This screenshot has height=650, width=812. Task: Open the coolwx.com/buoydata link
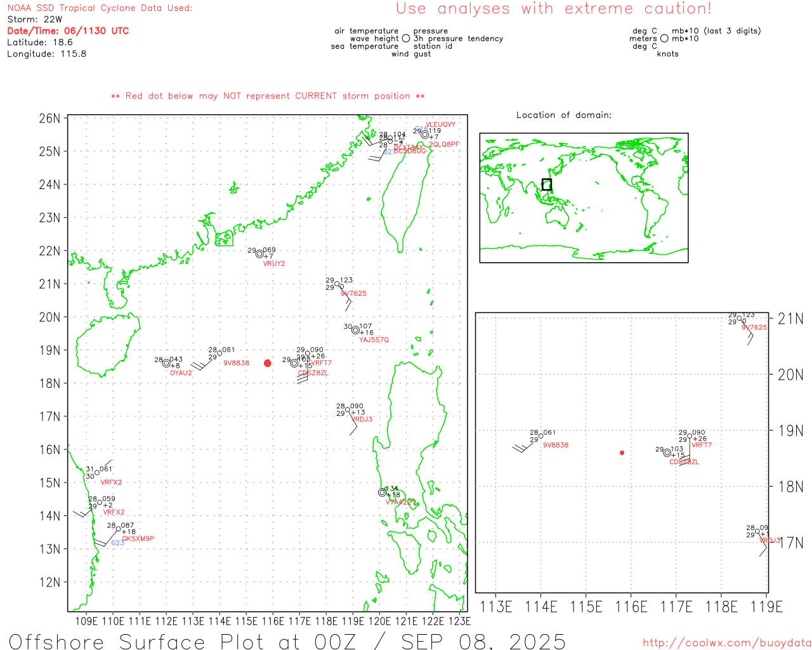[727, 643]
